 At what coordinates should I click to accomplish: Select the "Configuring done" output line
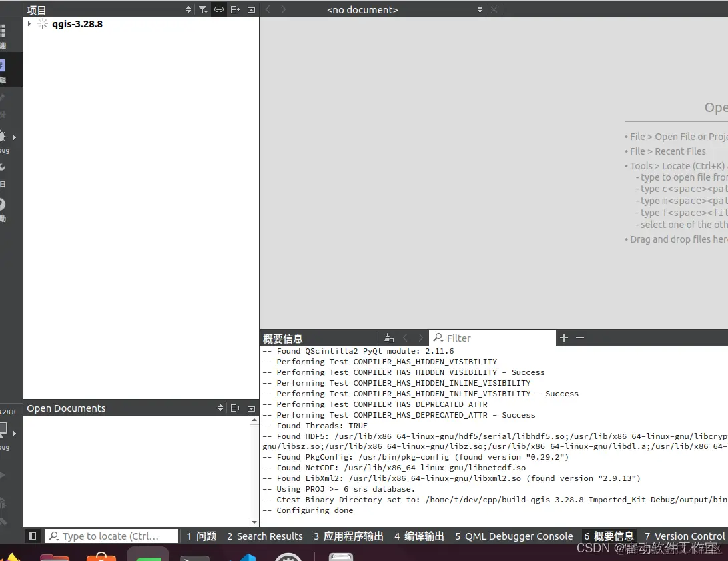click(x=308, y=510)
